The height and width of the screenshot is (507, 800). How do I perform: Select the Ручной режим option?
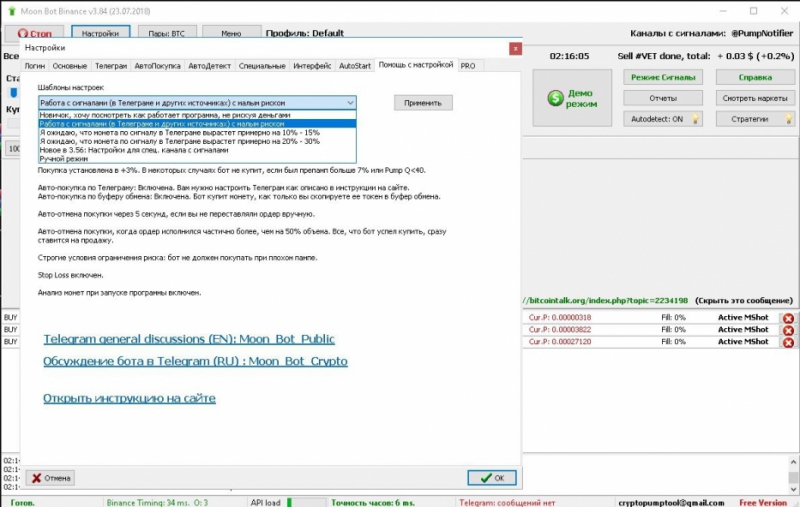tap(197, 159)
